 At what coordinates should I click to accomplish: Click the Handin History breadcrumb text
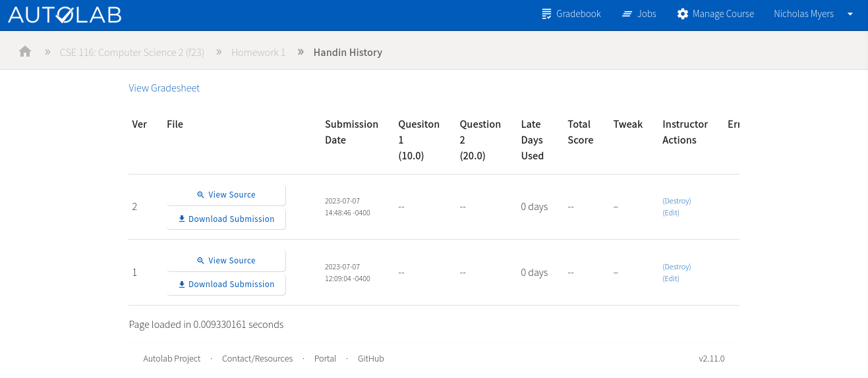pyautogui.click(x=347, y=52)
